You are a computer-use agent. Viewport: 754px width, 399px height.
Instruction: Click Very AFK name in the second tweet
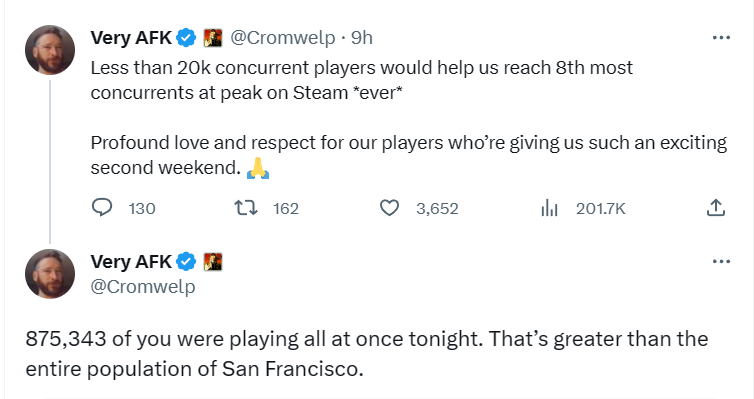pyautogui.click(x=131, y=262)
